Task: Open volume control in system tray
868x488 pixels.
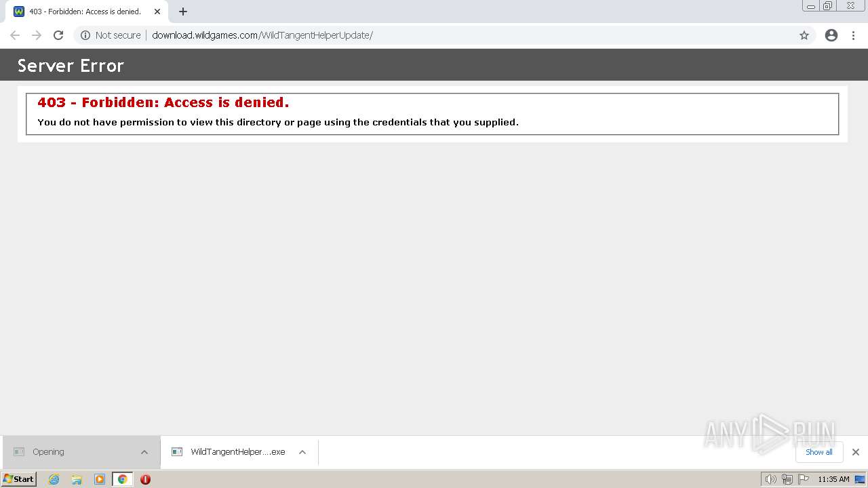Action: coord(770,479)
